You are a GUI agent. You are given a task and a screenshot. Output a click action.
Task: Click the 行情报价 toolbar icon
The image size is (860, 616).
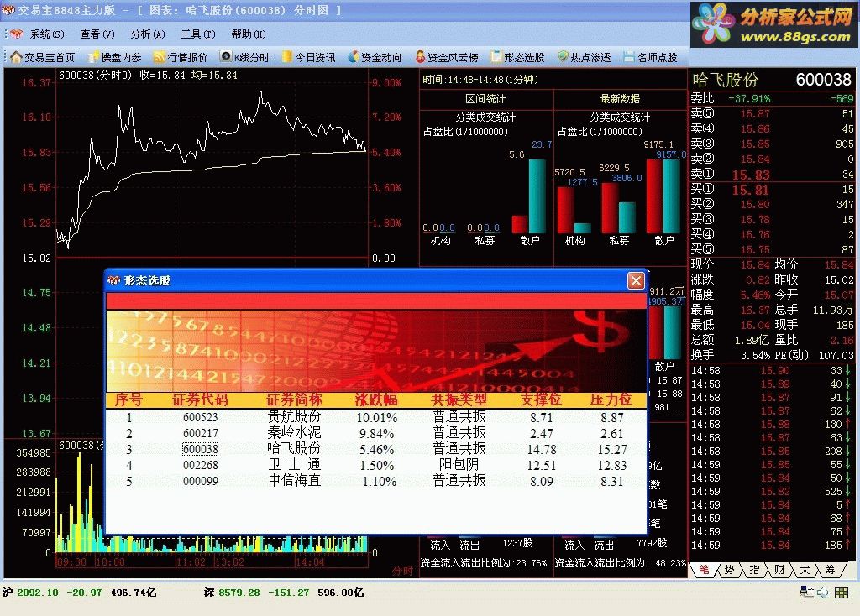[160, 57]
